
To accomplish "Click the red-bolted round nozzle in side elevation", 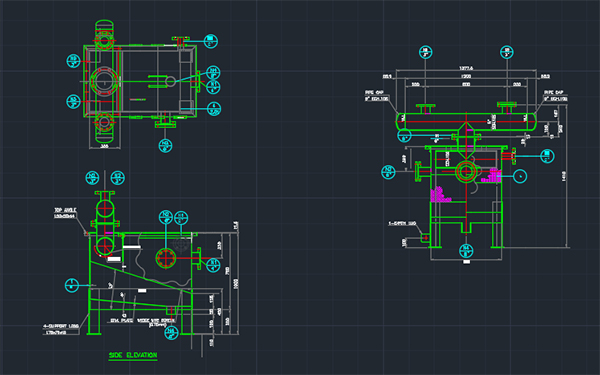I will [x=166, y=258].
